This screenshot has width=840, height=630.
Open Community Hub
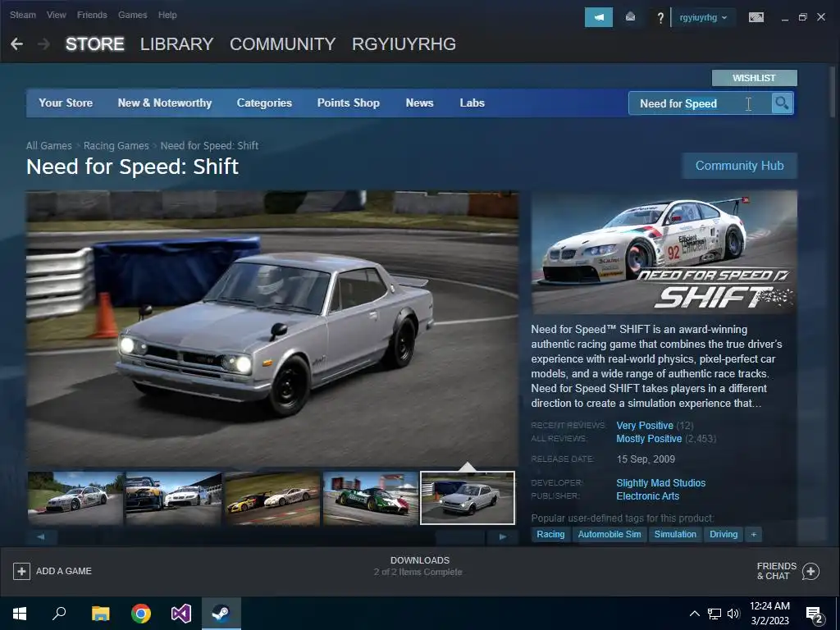tap(739, 166)
